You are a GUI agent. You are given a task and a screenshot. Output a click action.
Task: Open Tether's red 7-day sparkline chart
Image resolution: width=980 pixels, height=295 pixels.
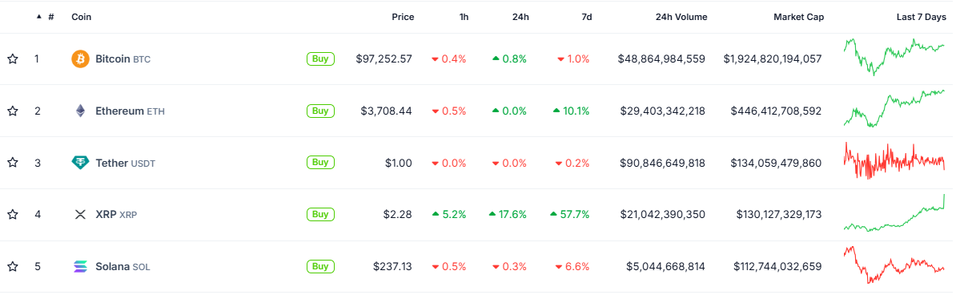894,161
